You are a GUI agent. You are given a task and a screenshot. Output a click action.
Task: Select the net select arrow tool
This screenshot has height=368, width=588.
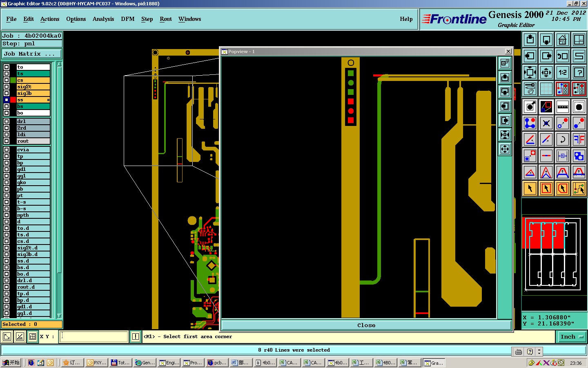click(579, 188)
